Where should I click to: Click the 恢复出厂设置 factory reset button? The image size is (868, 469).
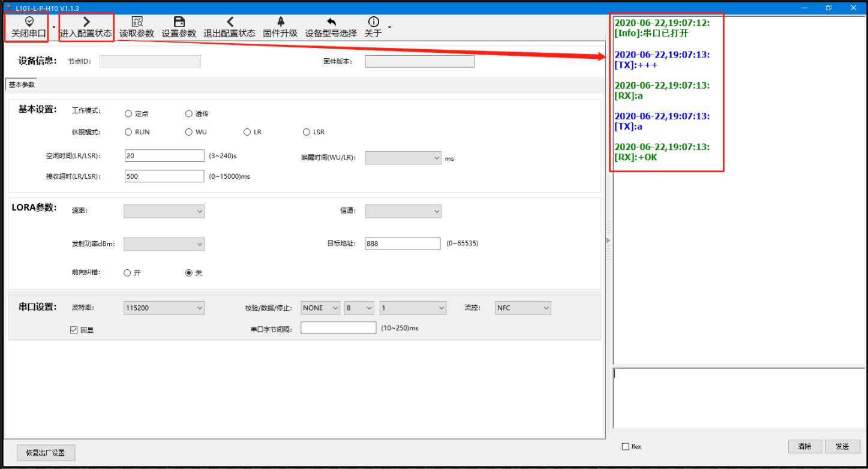click(x=45, y=453)
